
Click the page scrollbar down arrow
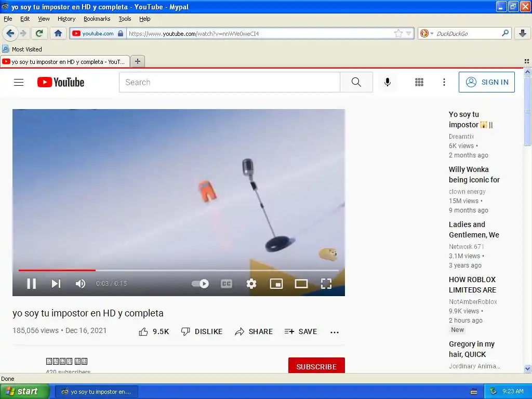coord(527,368)
